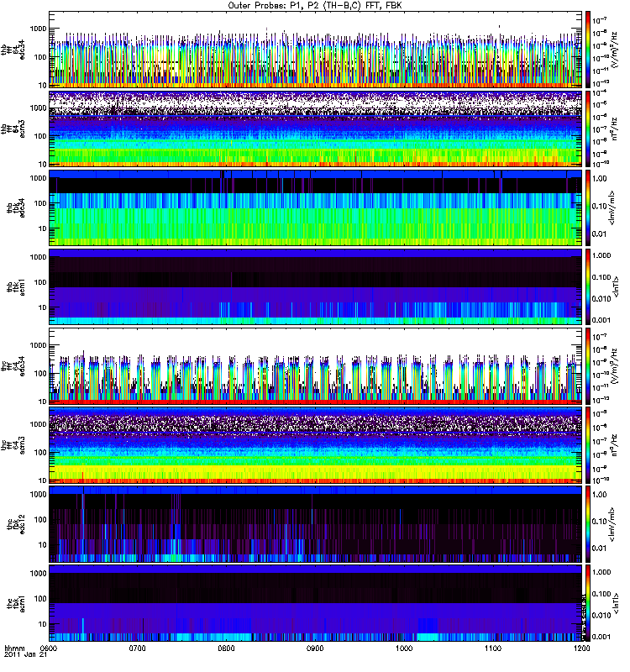The image size is (630, 672).
Task: Click the 1000 time axis label
Action: [404, 649]
